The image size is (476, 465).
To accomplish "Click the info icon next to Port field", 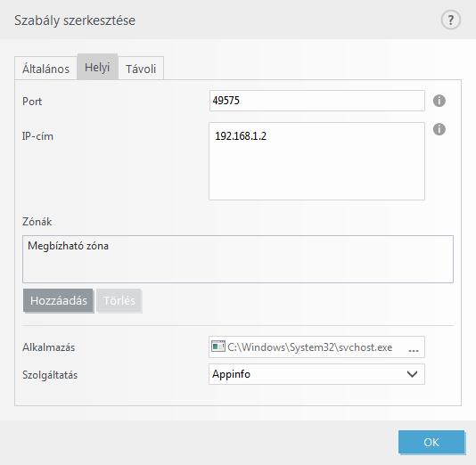I will tap(439, 101).
